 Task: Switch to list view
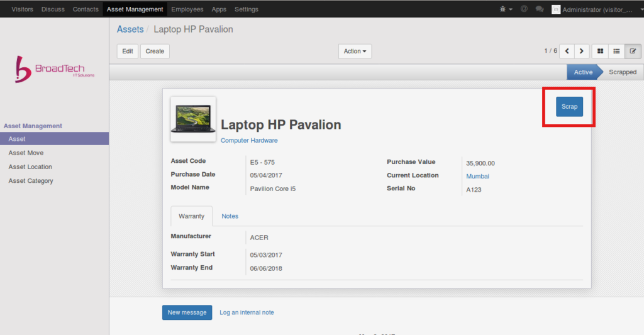(x=616, y=52)
